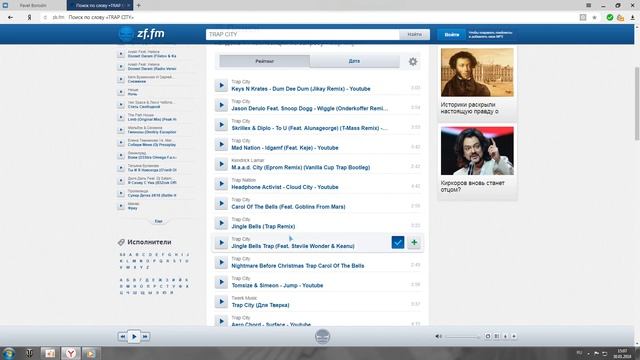Viewport: 640px width, 360px height.
Task: Click the green checkmark protection icon
Action: tap(610, 17)
